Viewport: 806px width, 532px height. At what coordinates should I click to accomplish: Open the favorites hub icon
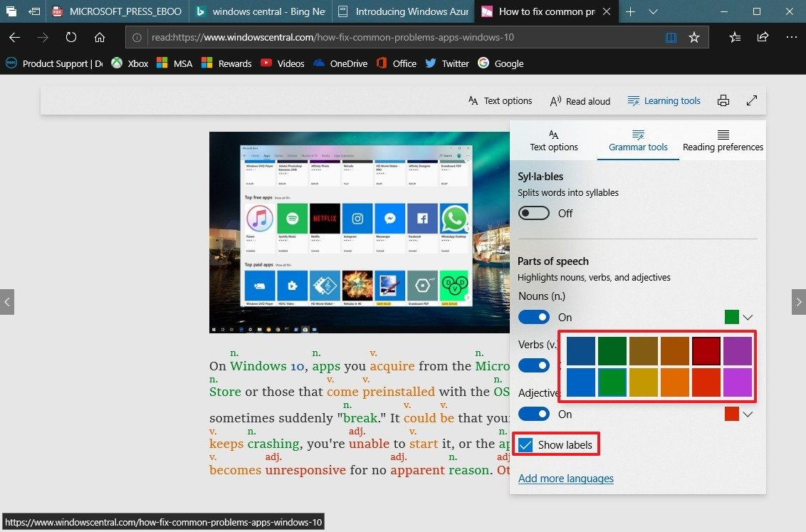point(735,37)
